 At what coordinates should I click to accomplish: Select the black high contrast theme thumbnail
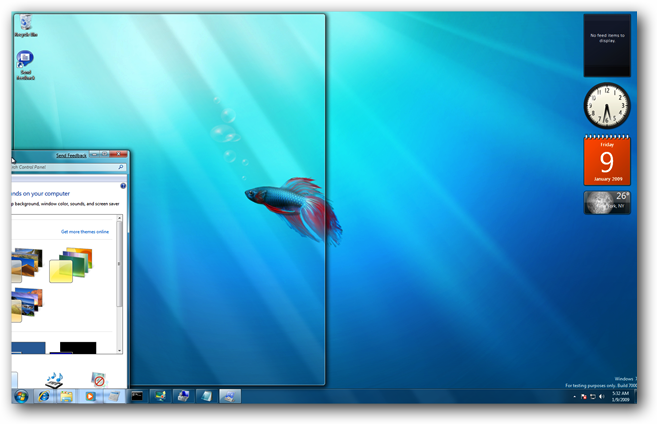[x=78, y=347]
